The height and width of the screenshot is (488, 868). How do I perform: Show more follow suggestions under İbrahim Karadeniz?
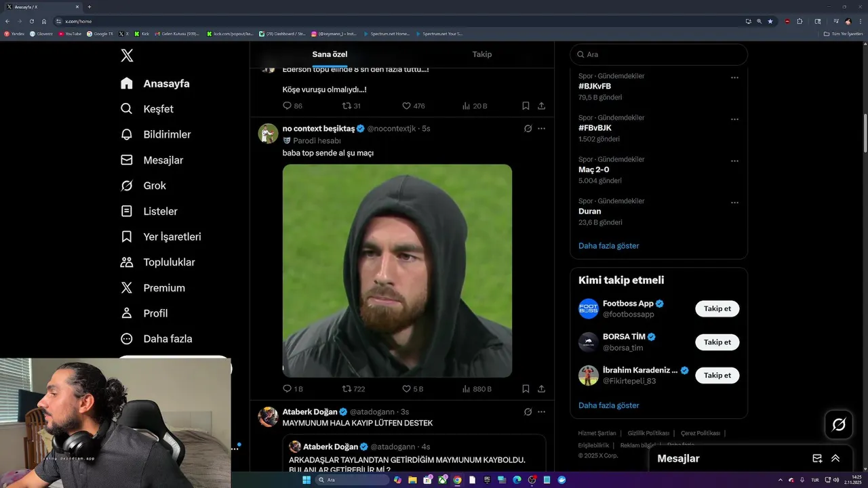[x=608, y=405]
